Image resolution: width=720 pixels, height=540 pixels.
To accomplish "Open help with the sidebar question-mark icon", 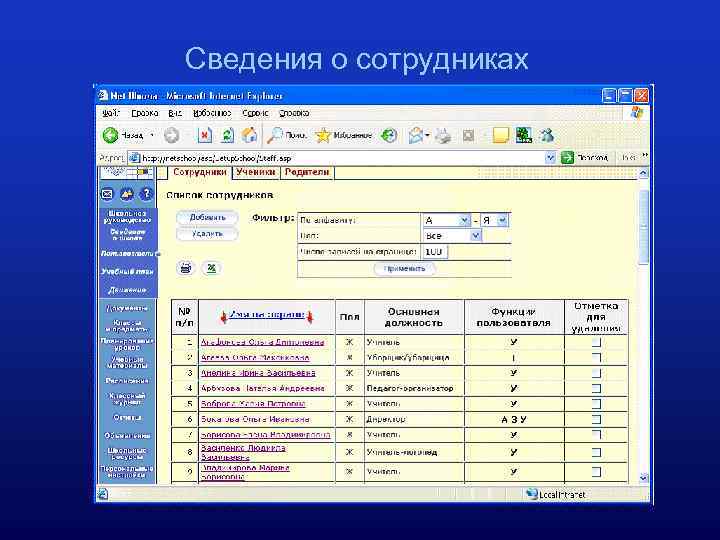I will 146,194.
